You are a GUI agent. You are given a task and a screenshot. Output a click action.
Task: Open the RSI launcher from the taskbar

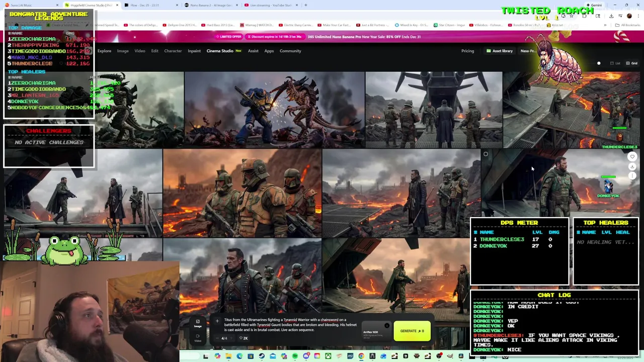(350, 356)
